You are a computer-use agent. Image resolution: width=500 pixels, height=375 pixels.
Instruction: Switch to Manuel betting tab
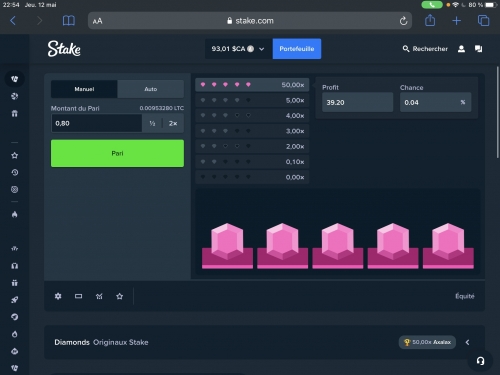[84, 89]
